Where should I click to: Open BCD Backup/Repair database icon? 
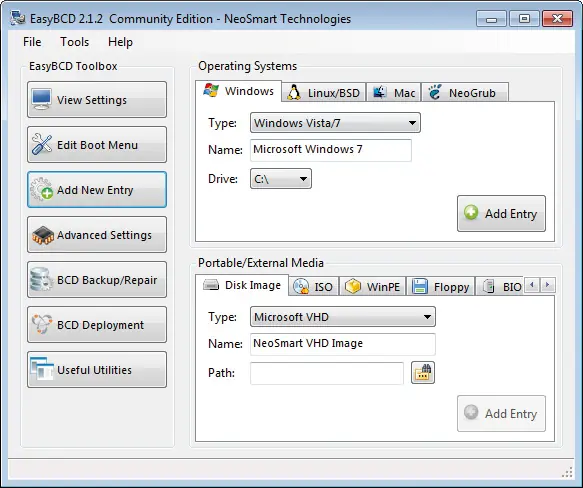41,279
